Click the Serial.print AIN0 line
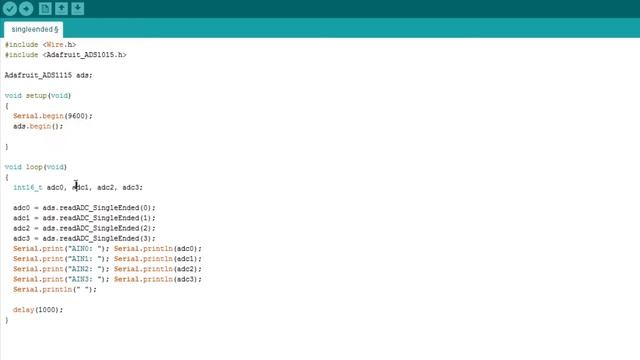This screenshot has width=640, height=360. 107,249
